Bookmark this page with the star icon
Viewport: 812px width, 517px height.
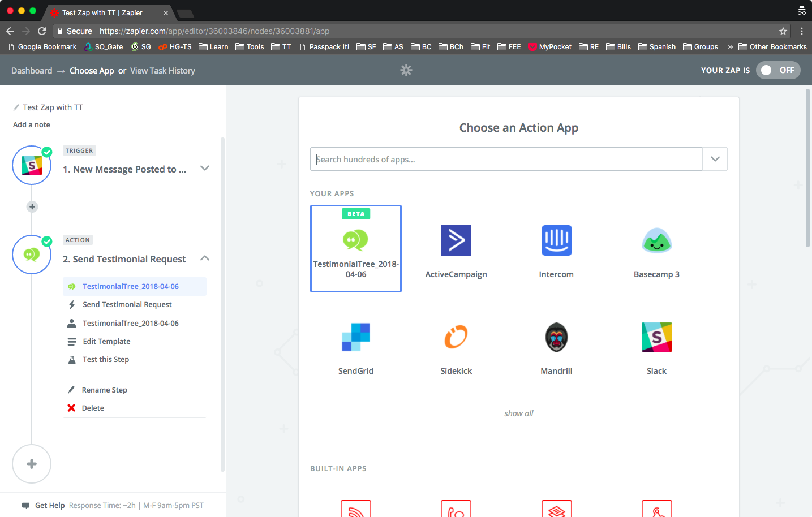[x=783, y=31]
